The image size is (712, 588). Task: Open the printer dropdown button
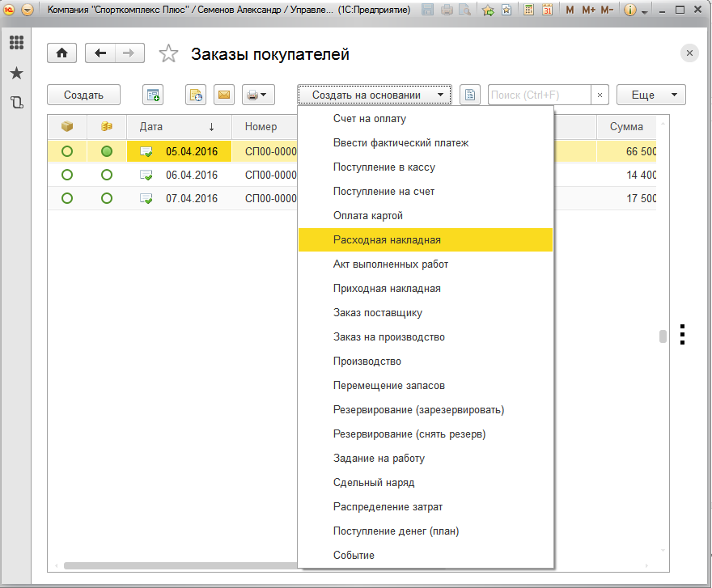[258, 95]
